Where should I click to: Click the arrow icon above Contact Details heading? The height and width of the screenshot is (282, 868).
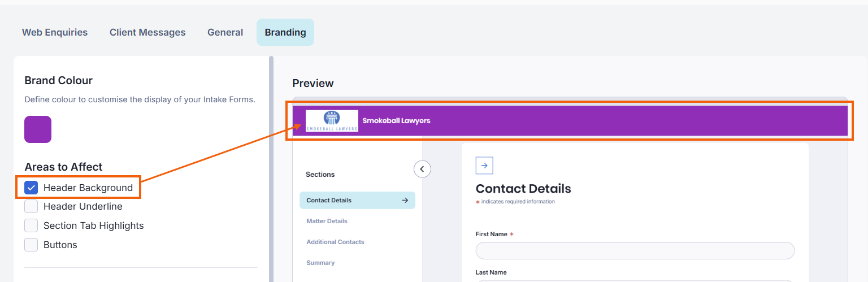point(484,166)
